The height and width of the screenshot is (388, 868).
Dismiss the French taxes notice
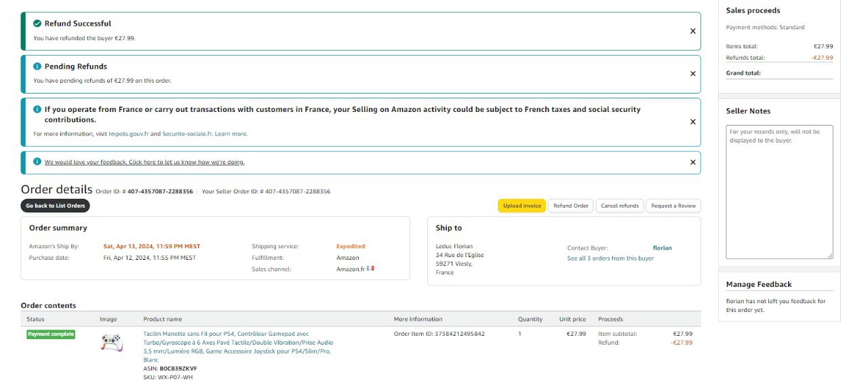692,122
